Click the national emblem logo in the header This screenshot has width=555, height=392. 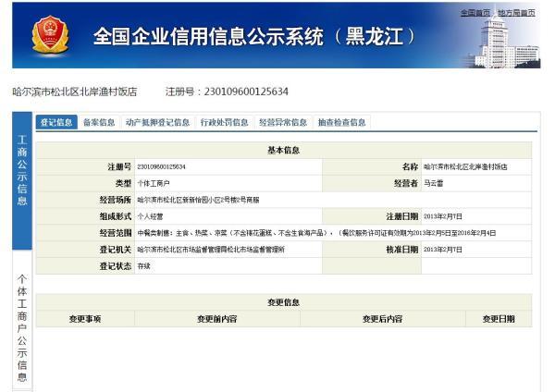click(x=50, y=35)
